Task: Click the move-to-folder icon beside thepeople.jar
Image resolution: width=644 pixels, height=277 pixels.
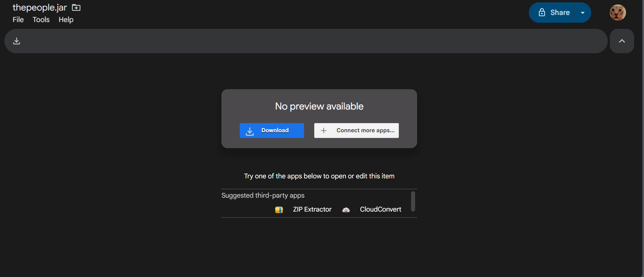Action: [x=76, y=7]
